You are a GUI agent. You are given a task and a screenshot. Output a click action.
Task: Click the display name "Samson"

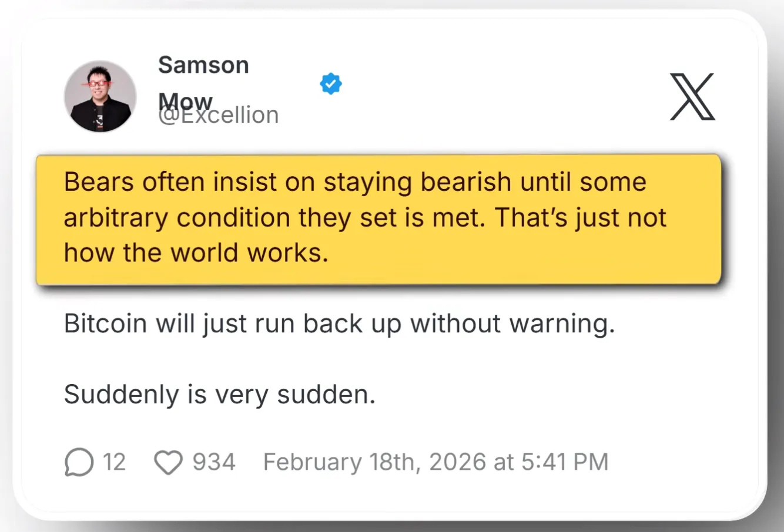[x=203, y=65]
